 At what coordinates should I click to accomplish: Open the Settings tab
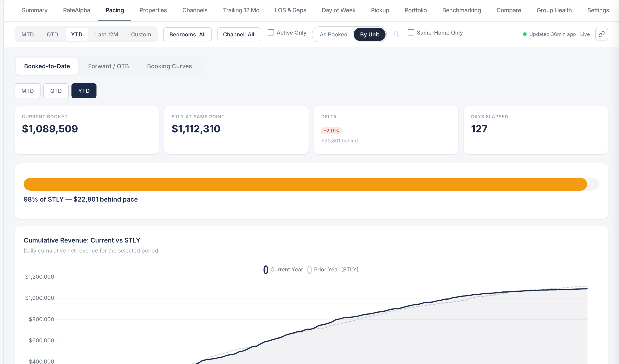[x=598, y=10]
